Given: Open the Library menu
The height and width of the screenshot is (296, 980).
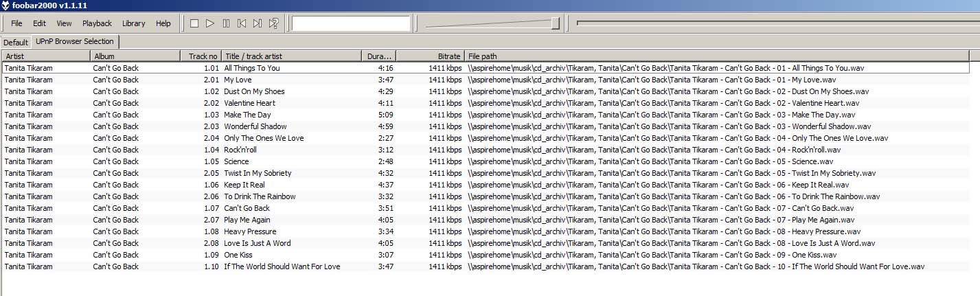Looking at the screenshot, I should 133,23.
